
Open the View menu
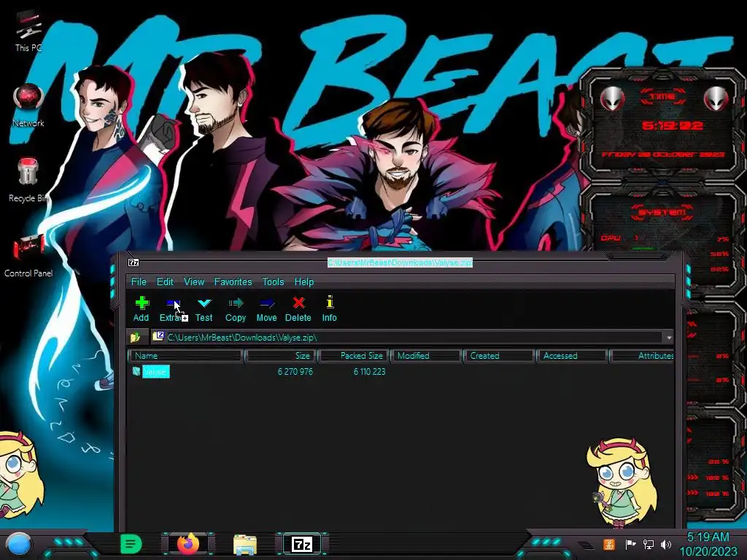pos(194,281)
